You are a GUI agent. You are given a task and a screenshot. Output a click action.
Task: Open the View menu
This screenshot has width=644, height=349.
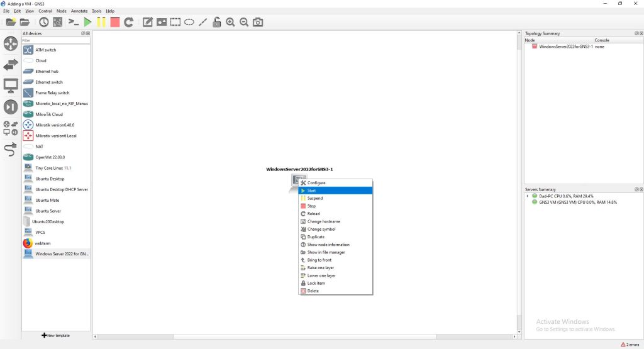click(x=30, y=11)
